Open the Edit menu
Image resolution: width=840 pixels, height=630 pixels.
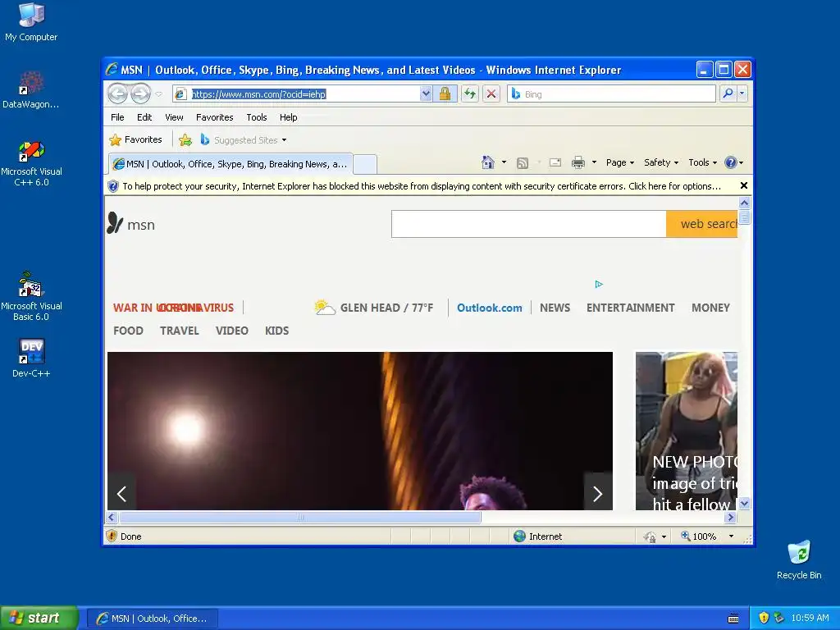click(144, 117)
